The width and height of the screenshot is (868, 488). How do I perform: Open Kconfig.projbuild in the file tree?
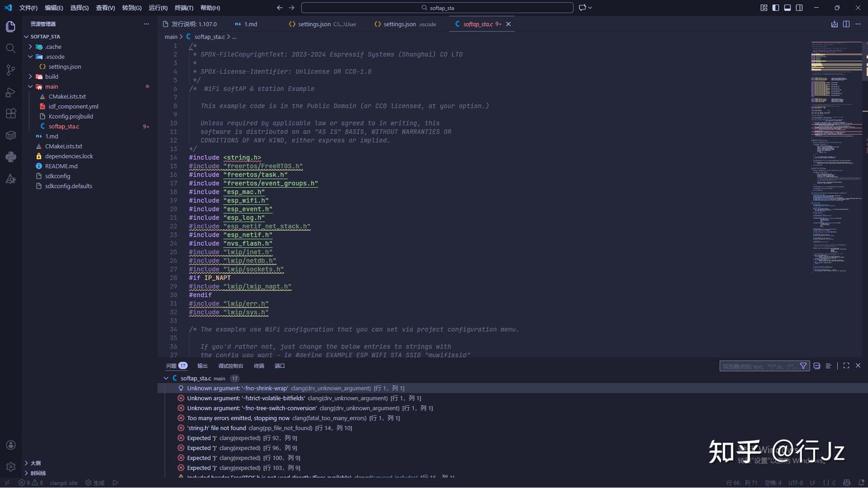(x=71, y=116)
